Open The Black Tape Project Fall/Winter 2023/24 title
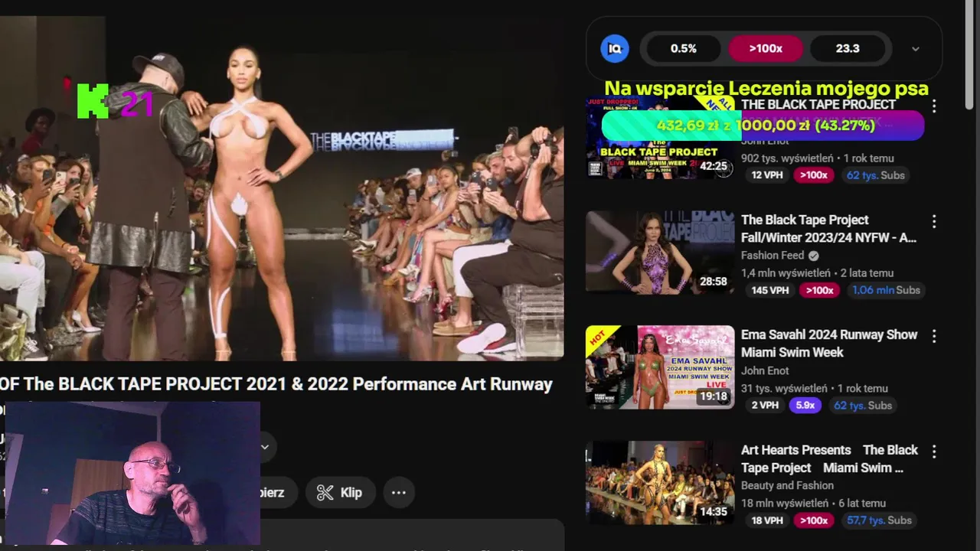 (x=828, y=229)
